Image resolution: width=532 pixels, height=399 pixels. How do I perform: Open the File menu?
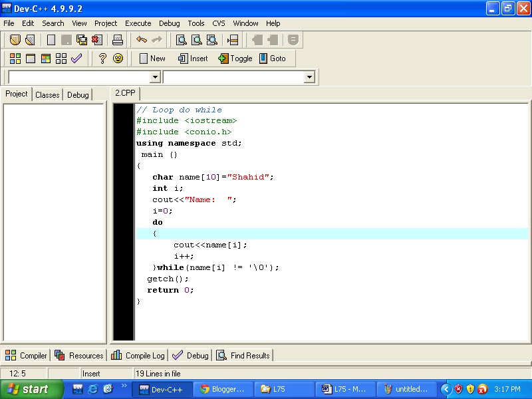click(x=9, y=23)
